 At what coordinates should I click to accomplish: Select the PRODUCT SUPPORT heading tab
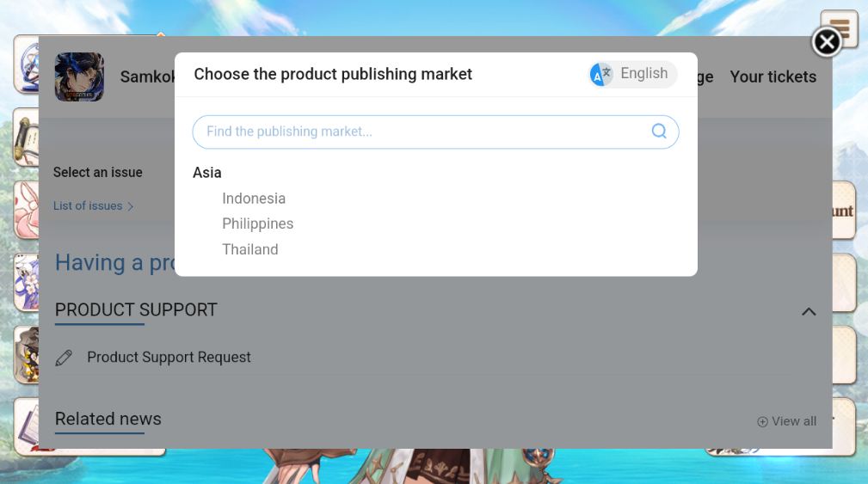(x=136, y=309)
